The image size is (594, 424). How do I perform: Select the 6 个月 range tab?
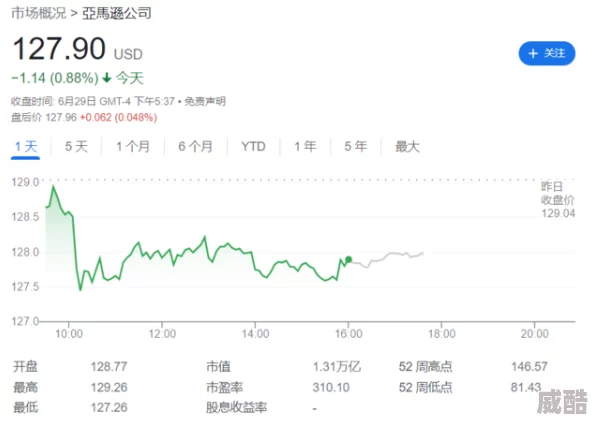click(x=195, y=146)
